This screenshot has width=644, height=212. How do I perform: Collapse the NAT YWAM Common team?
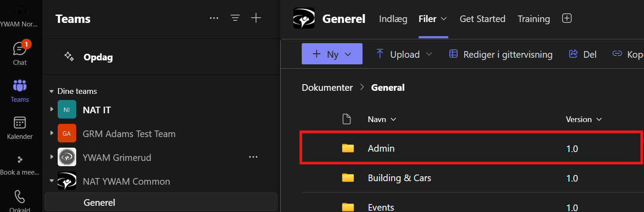click(52, 181)
